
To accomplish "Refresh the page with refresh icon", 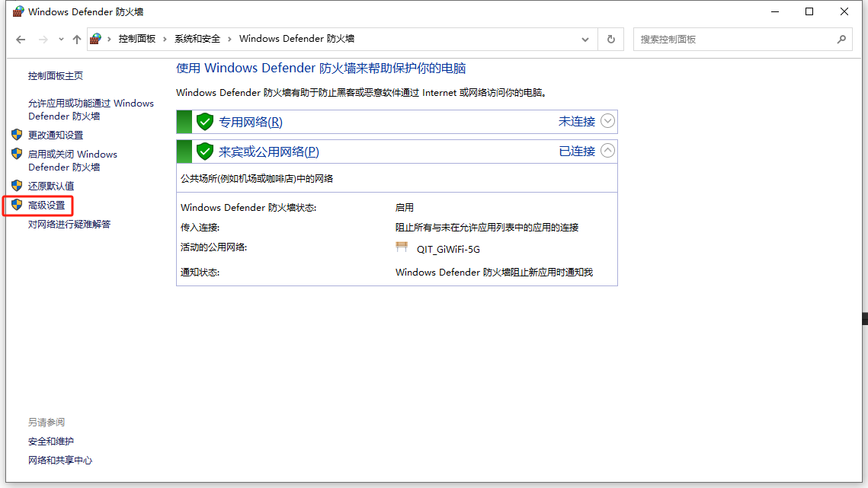I will click(611, 40).
